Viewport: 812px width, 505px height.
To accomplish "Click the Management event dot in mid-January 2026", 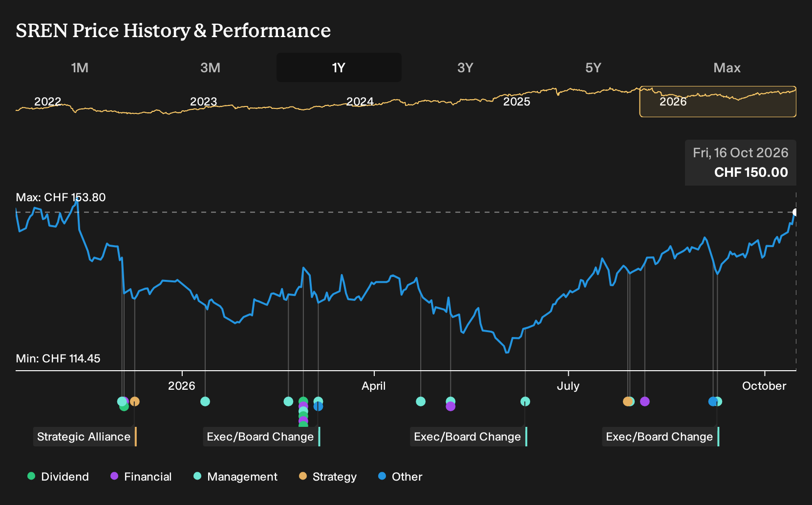I will click(x=205, y=401).
